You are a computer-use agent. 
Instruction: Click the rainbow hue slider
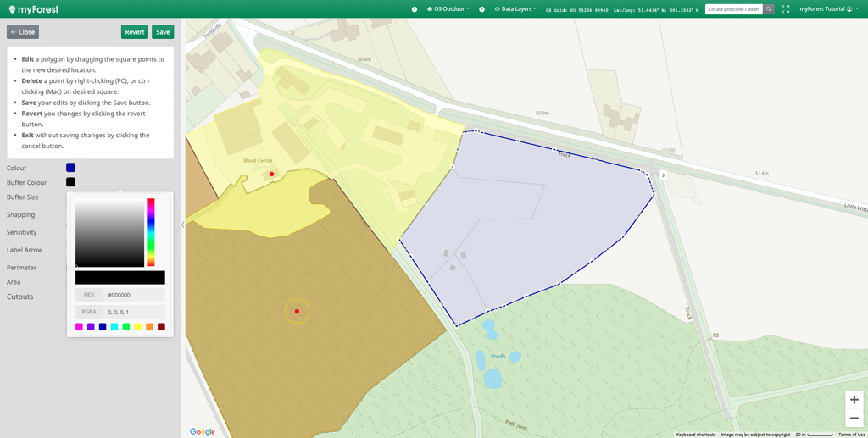coord(151,232)
